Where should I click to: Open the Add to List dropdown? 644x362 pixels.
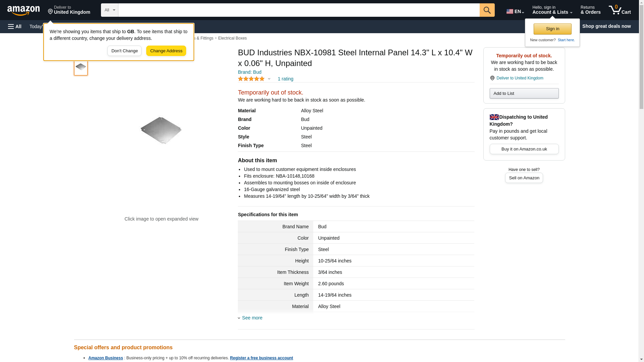(x=524, y=93)
